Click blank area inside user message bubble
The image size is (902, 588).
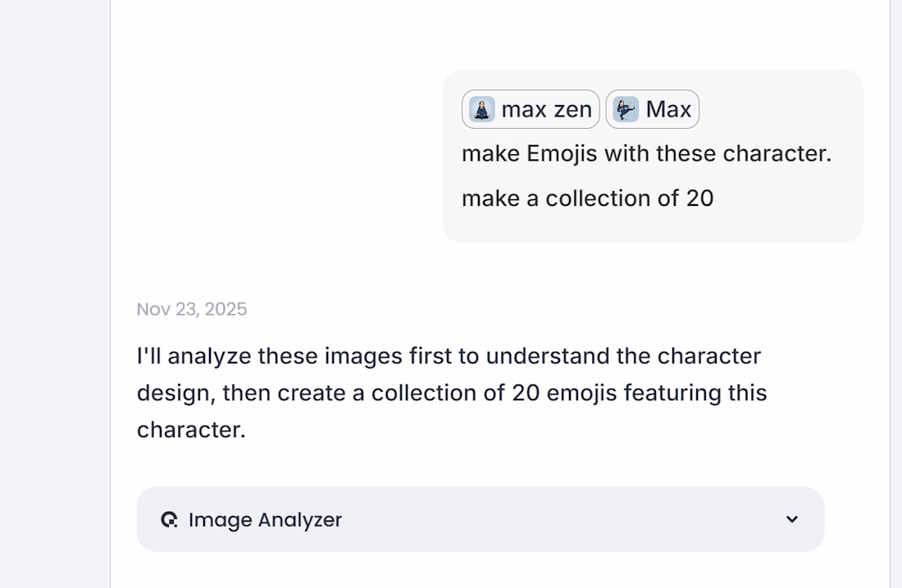(779, 205)
